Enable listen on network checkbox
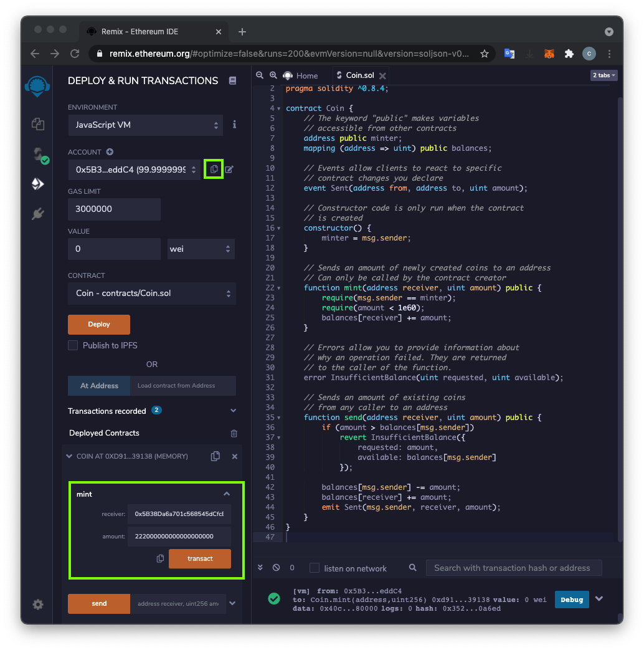 point(315,568)
